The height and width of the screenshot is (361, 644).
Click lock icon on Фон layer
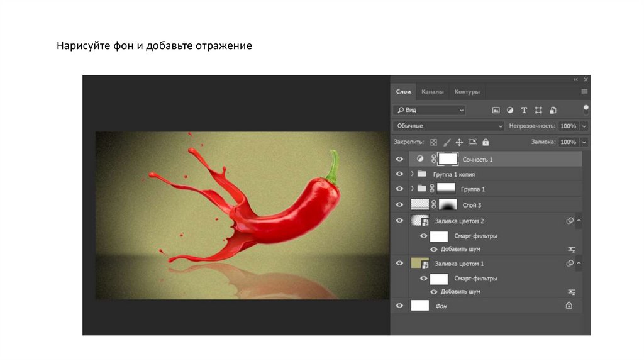569,305
